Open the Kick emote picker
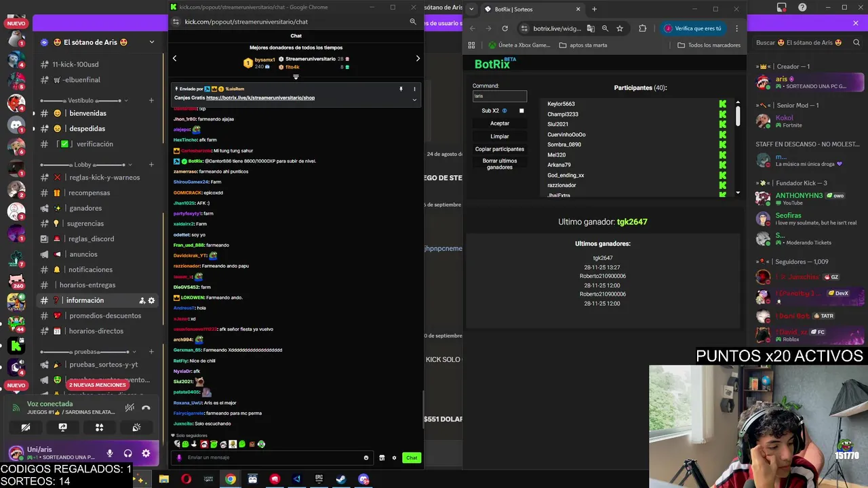 [366, 457]
